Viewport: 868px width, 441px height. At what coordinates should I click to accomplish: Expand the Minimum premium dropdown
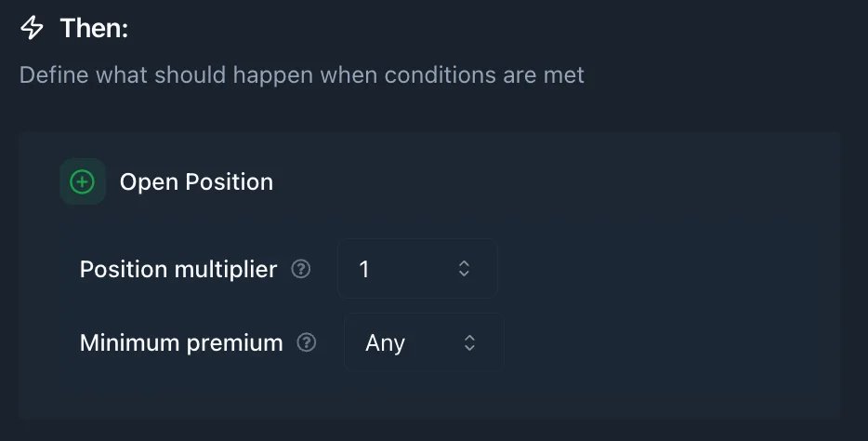(x=424, y=342)
